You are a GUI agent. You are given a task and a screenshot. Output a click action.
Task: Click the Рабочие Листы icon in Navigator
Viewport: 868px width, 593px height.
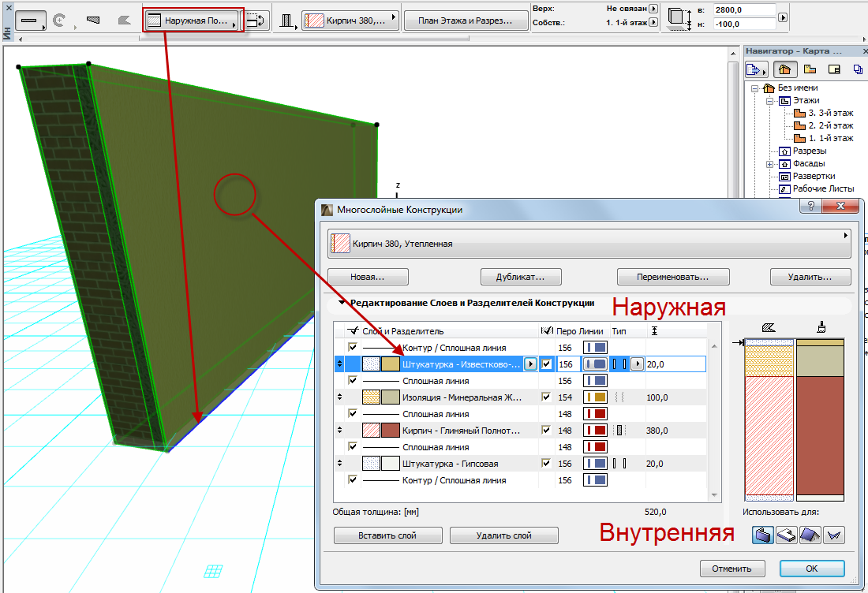point(784,189)
